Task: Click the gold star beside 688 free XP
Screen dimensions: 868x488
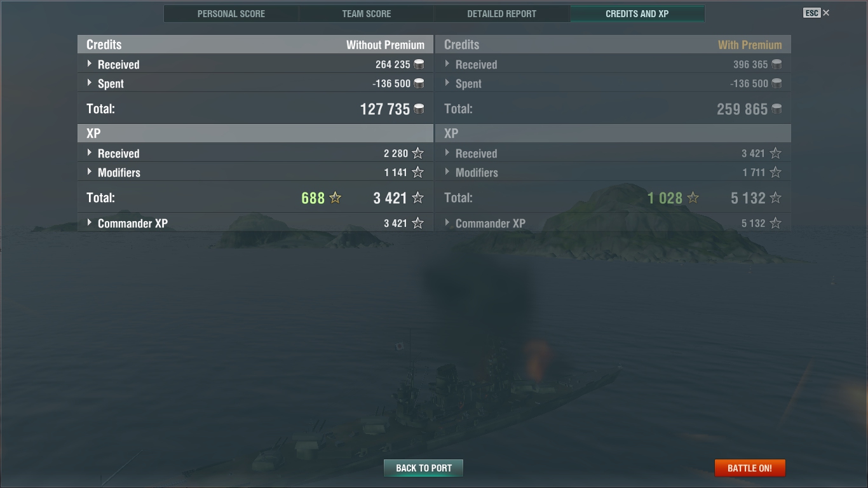Action: pos(336,198)
